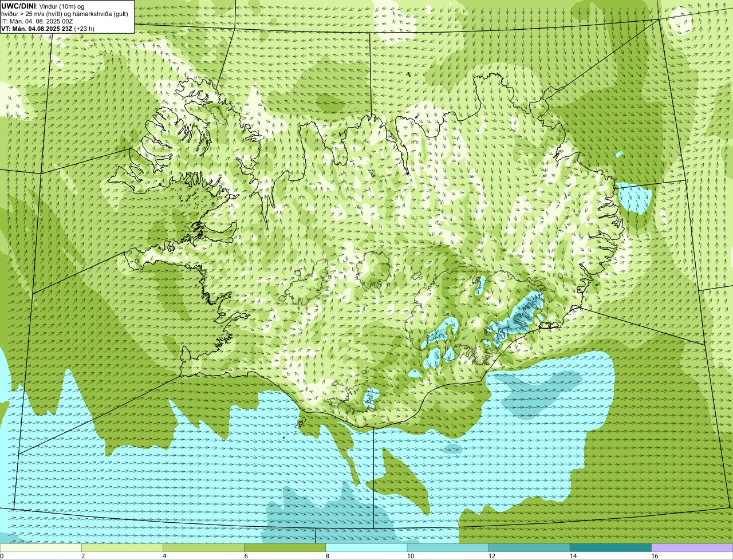Click the line 'hviður > 25 m/s (hvítt) og hámarkshviða (gult)'
The image size is (733, 560).
pos(65,13)
